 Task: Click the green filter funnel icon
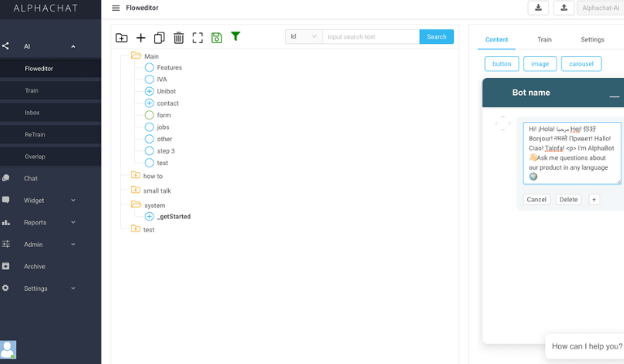point(236,37)
